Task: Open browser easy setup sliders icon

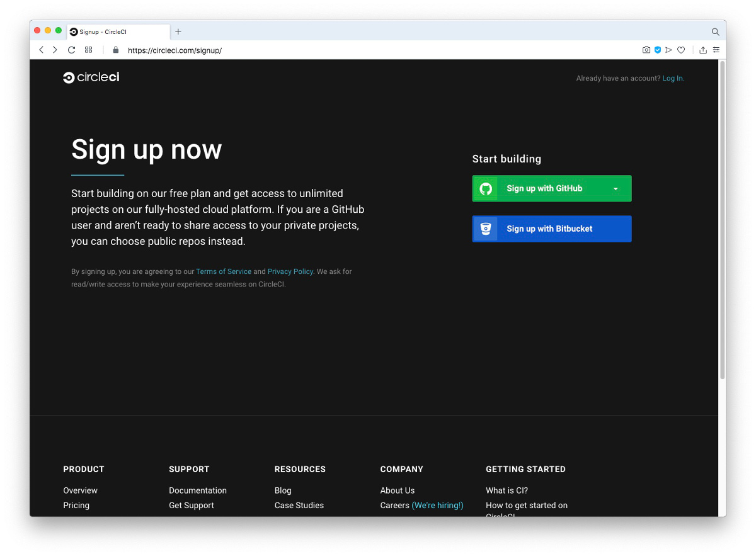Action: coord(716,50)
